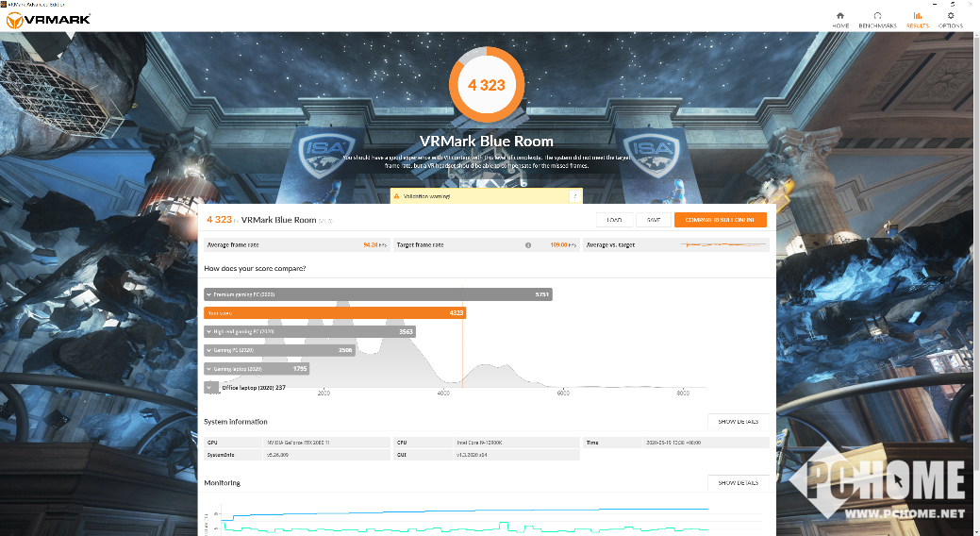Show details for Monitoring
Screen dimensions: 980x536
739,483
